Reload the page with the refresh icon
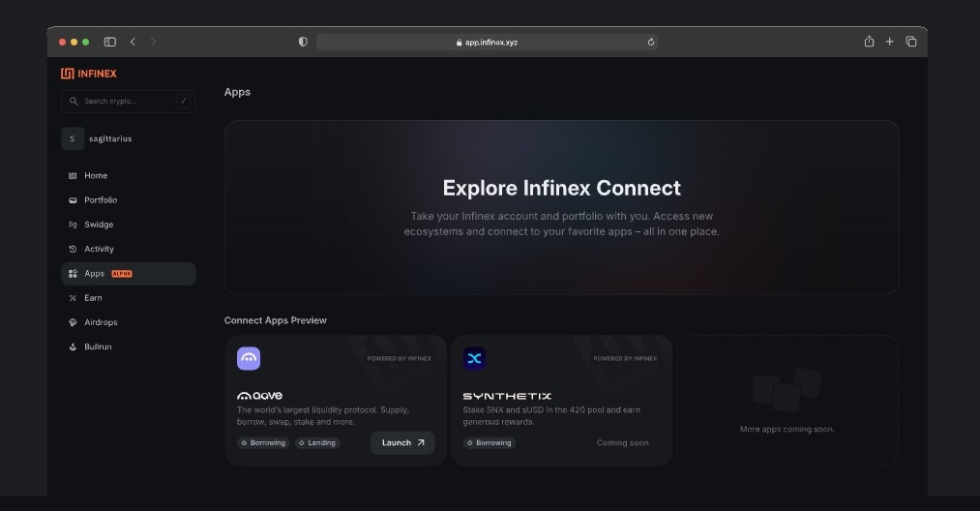Image resolution: width=980 pixels, height=511 pixels. pyautogui.click(x=651, y=42)
